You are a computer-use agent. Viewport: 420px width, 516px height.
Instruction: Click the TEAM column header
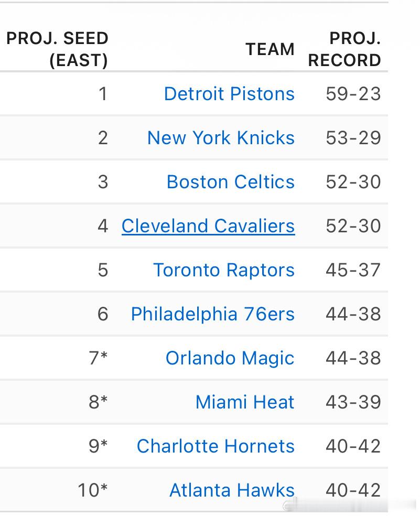pyautogui.click(x=270, y=49)
